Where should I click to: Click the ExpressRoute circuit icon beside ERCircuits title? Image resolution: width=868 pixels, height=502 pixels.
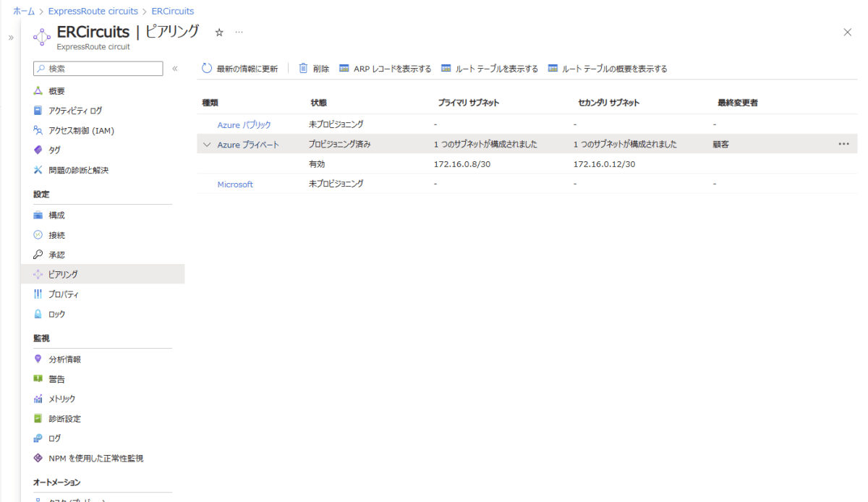pos(41,38)
